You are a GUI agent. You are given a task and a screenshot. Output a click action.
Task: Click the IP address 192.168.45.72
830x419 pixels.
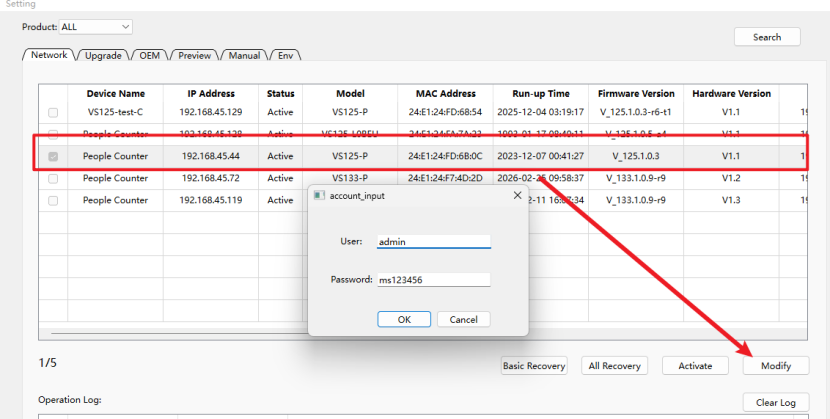211,178
